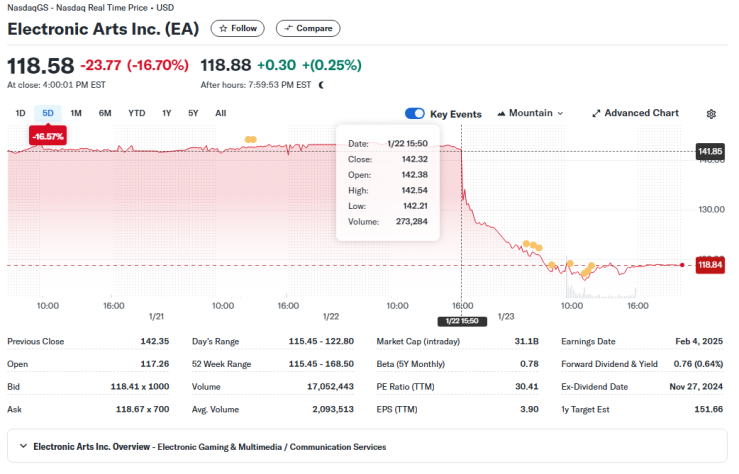Screen dimensions: 739x474
Task: Switch to the 1M time range
Action: [x=76, y=113]
